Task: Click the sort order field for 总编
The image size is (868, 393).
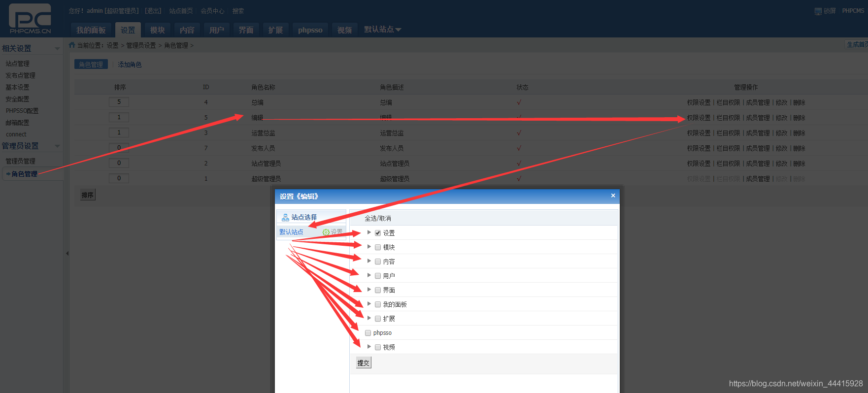Action: point(119,102)
